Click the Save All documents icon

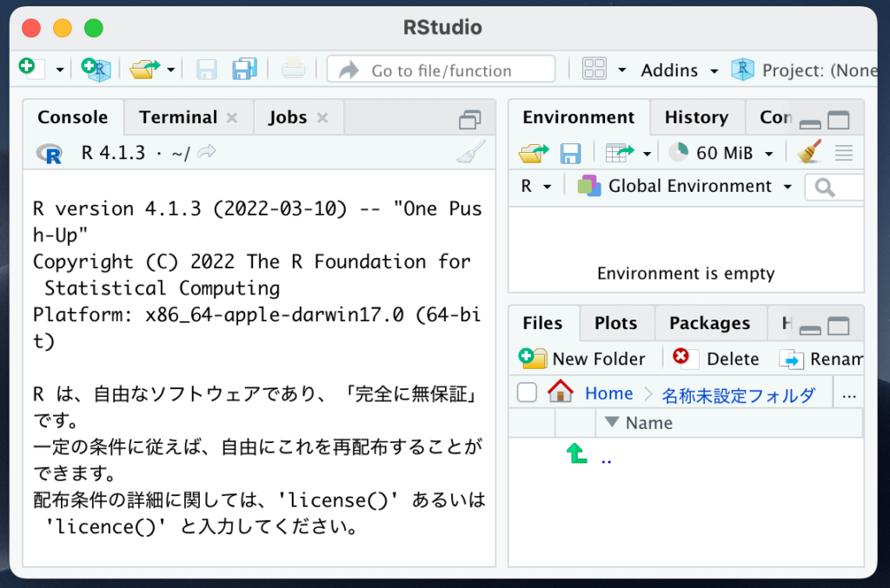pyautogui.click(x=244, y=69)
